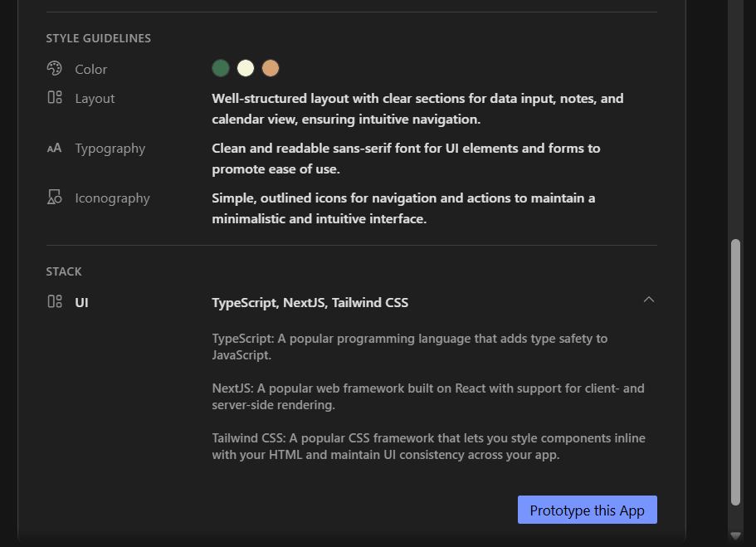Collapse the UI stack section chevron
This screenshot has width=756, height=547.
(x=649, y=300)
